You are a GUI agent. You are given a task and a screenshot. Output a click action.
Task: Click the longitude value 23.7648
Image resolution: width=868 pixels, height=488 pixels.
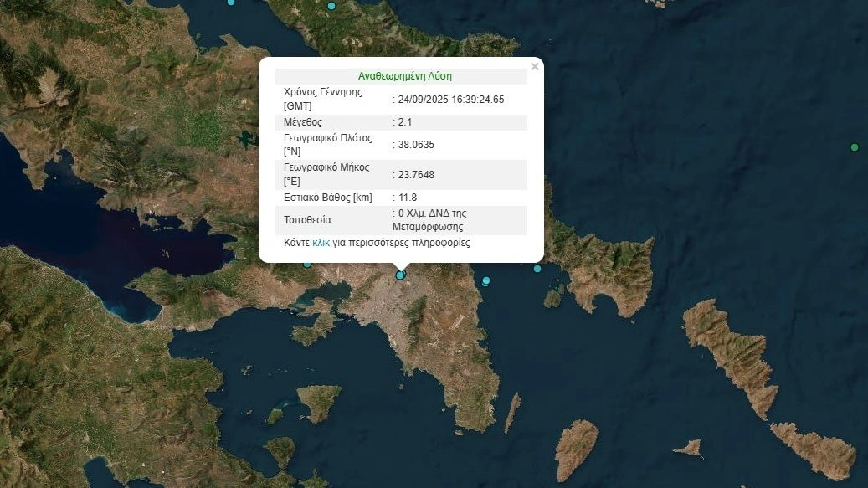click(416, 175)
